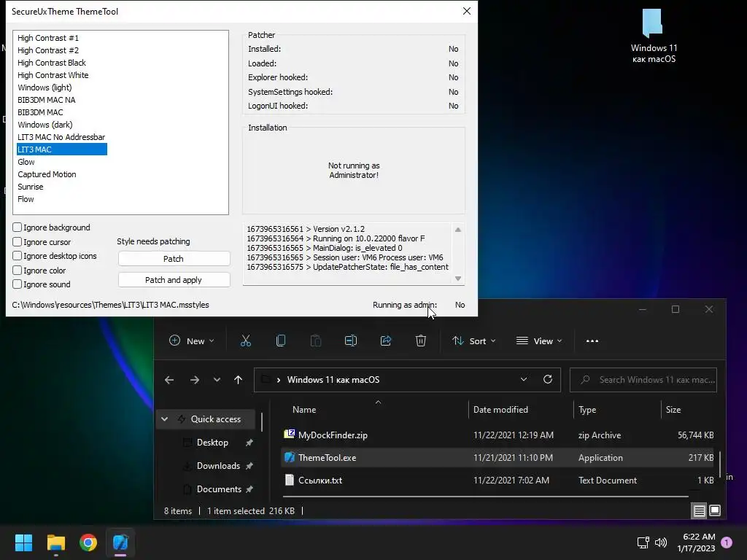Close the SecureUxTheme ThemeTool window
Screen dimensions: 747x560
pos(467,11)
